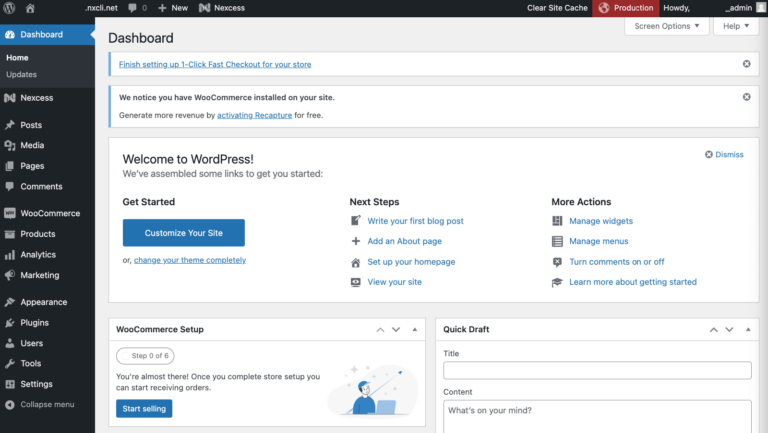Image resolution: width=768 pixels, height=433 pixels.
Task: Open Updates under Dashboard
Action: 21,74
